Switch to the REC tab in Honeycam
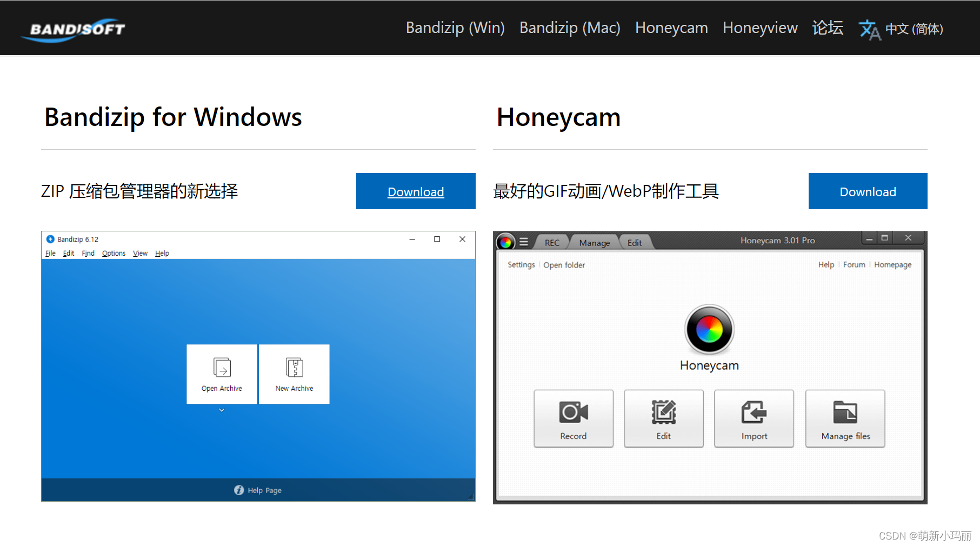 [x=552, y=243]
